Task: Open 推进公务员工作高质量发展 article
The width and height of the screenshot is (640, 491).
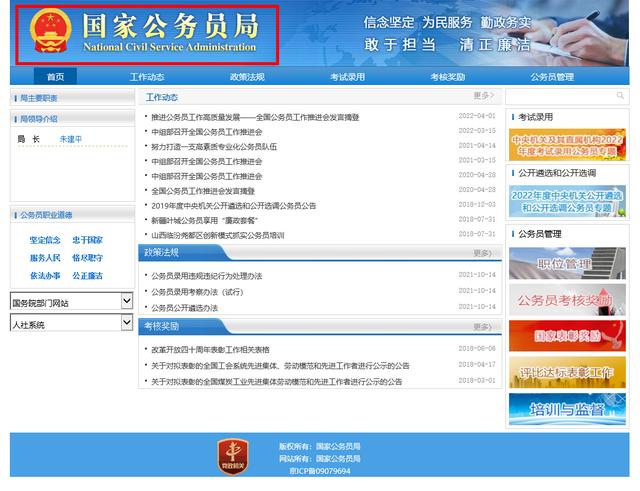Action: point(255,118)
